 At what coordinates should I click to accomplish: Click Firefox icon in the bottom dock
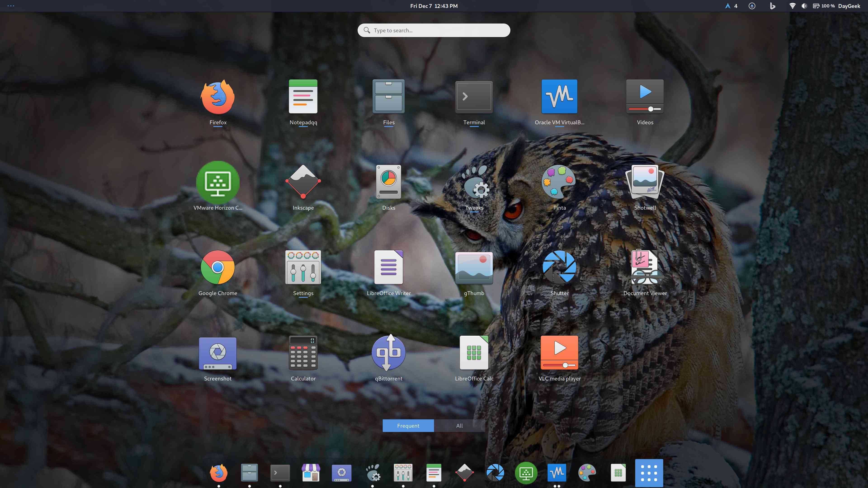pyautogui.click(x=218, y=473)
